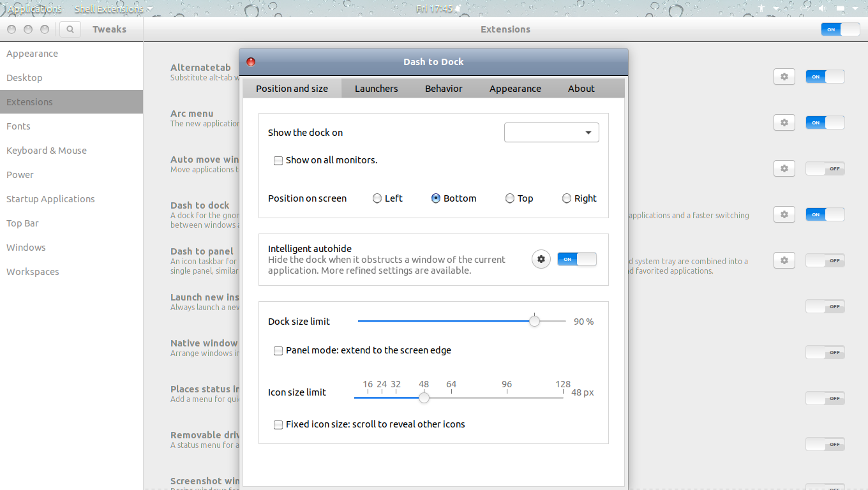Image resolution: width=868 pixels, height=490 pixels.
Task: Open settings gear for Arc menu extension
Action: click(784, 122)
